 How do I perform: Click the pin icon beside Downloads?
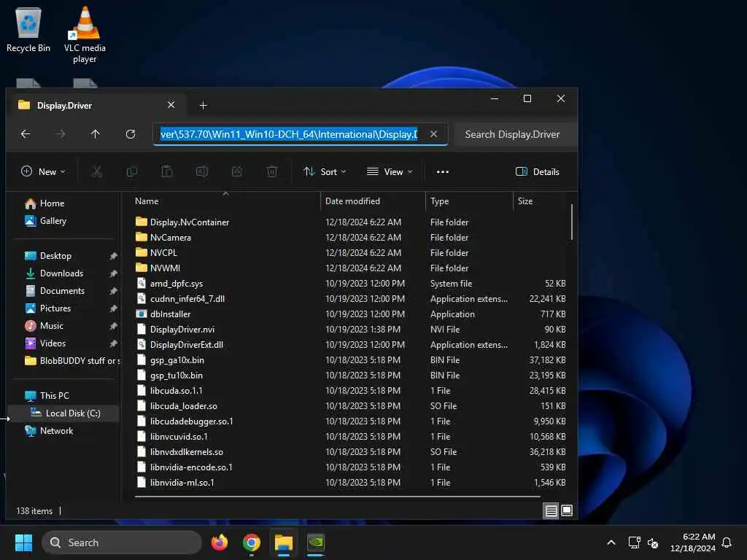[x=113, y=274]
